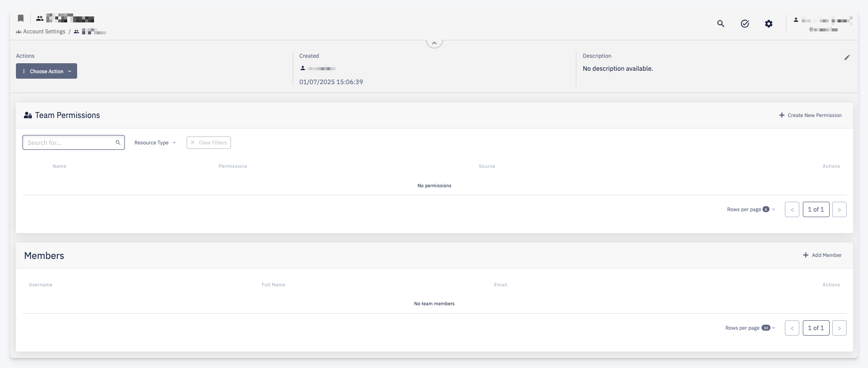Change permissions rows per page

[751, 209]
